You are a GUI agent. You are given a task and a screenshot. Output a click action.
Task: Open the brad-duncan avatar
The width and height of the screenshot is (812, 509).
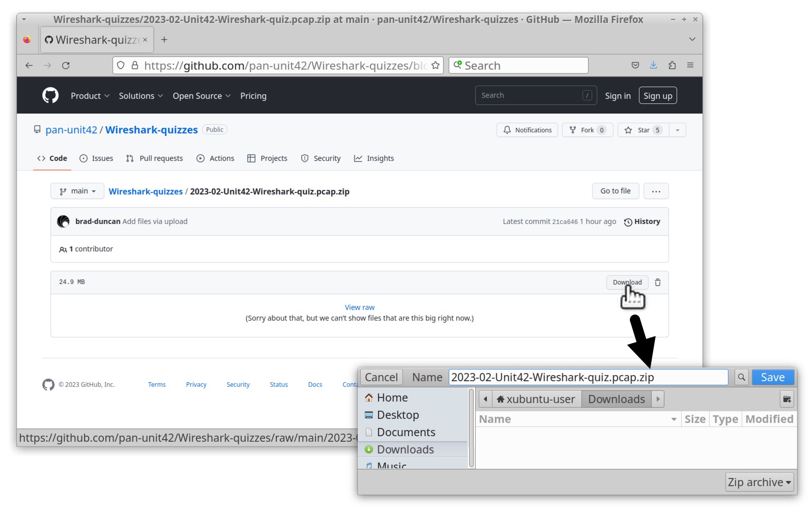[63, 221]
